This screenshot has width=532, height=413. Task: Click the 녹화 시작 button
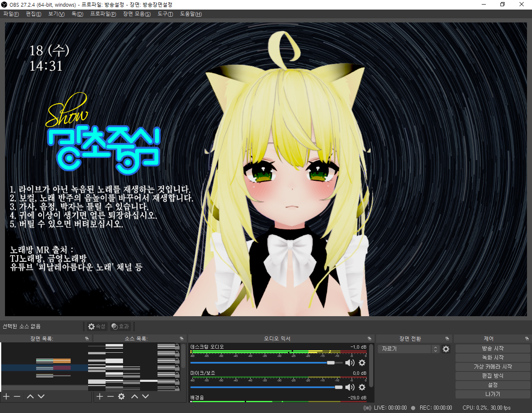click(x=493, y=357)
